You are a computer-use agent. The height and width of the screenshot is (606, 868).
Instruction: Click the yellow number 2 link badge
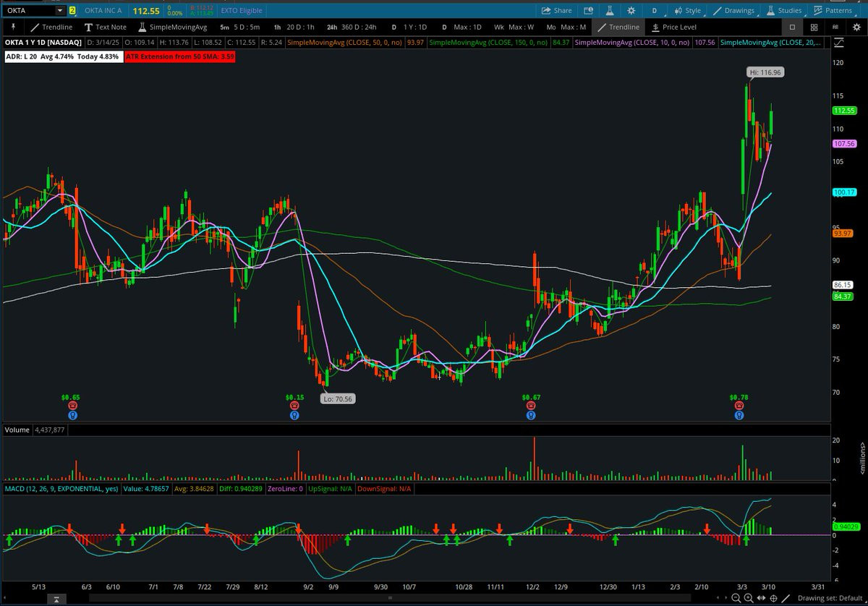pyautogui.click(x=72, y=11)
